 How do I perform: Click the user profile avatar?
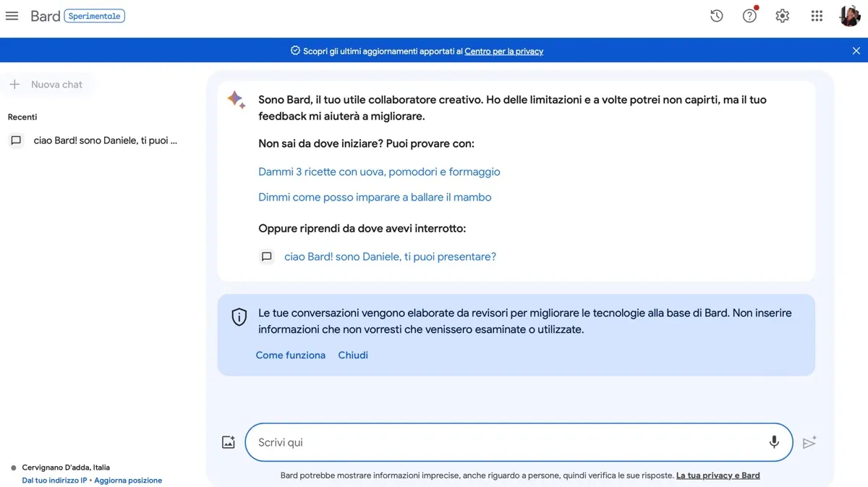pos(850,16)
